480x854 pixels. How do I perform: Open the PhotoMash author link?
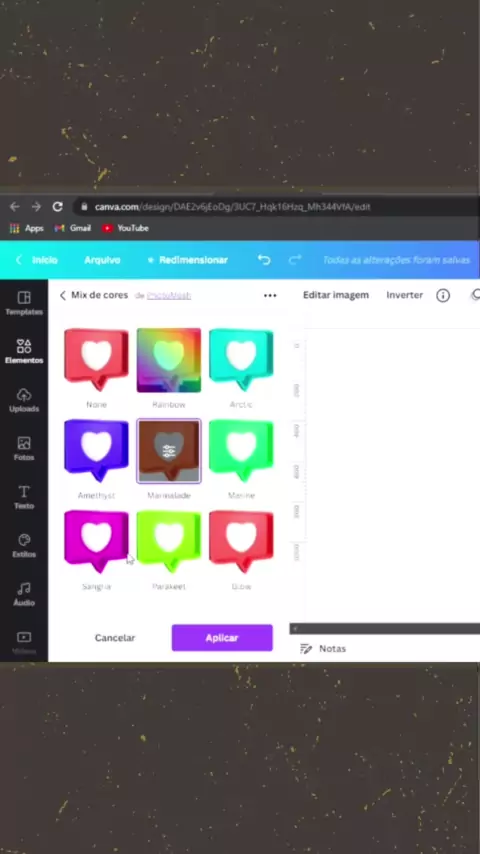[x=169, y=296]
